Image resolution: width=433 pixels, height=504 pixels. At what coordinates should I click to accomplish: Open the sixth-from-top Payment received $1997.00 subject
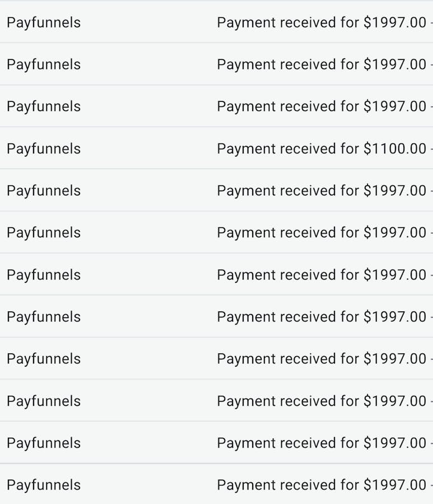click(x=322, y=233)
